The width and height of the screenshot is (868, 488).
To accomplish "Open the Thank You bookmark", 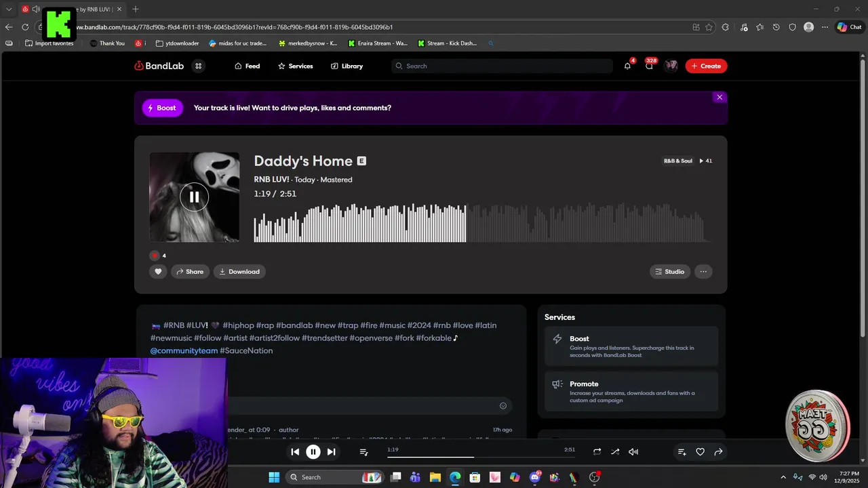I will click(x=107, y=43).
